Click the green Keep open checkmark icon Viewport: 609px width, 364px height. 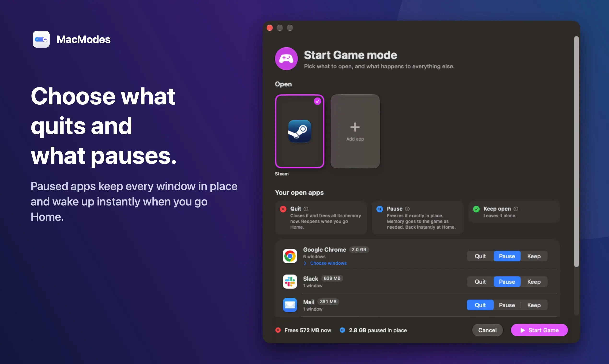tap(476, 209)
